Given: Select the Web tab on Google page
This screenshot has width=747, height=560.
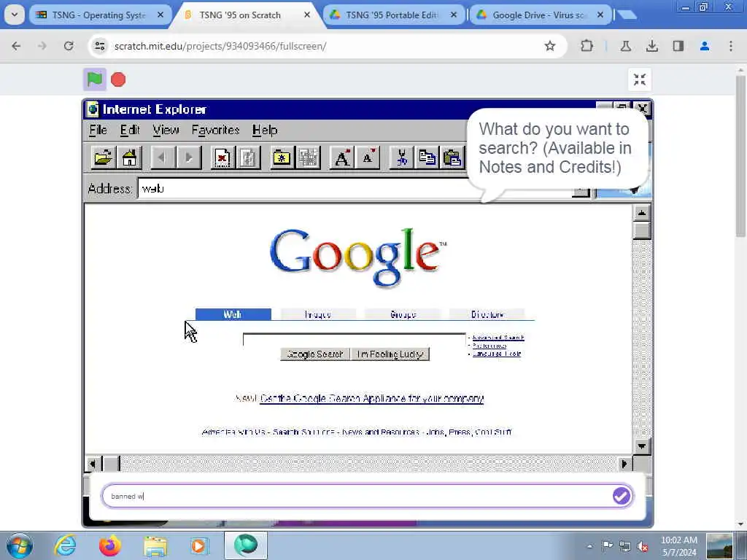Looking at the screenshot, I should pyautogui.click(x=233, y=314).
